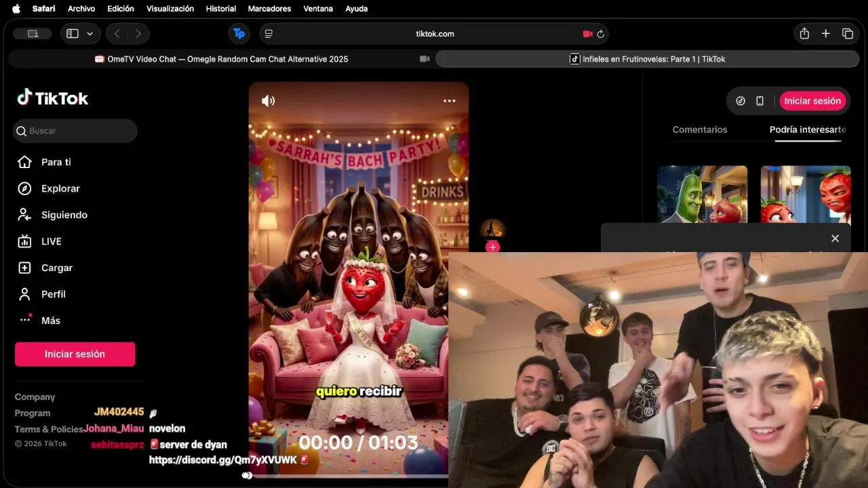Click top-right Iniciar sesión button

click(x=812, y=101)
